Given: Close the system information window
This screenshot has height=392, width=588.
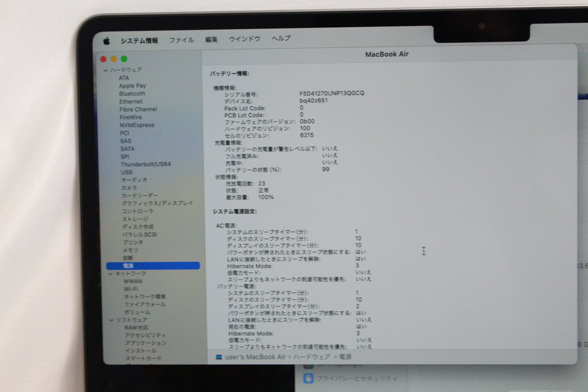Looking at the screenshot, I should point(103,59).
